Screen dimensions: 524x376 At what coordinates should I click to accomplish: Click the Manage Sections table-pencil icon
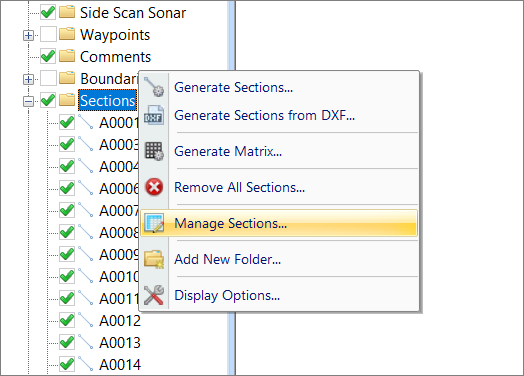(x=154, y=223)
